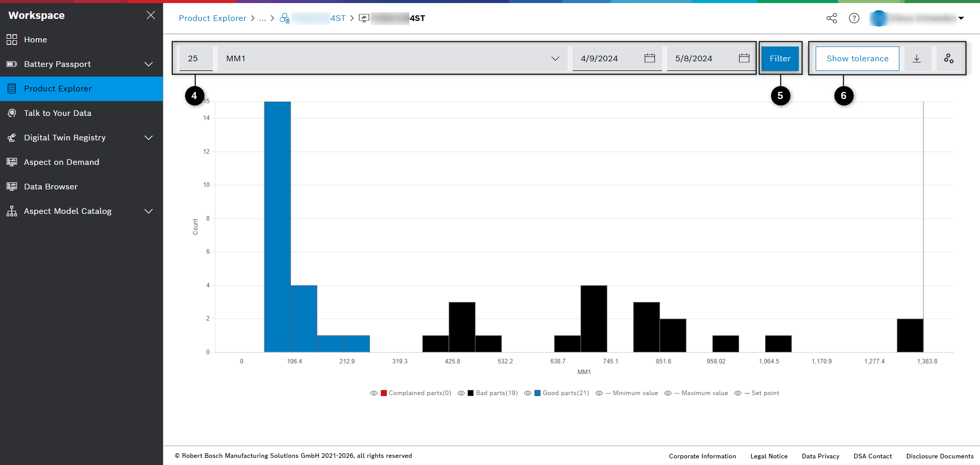Image resolution: width=980 pixels, height=465 pixels.
Task: Click the Home grid icon
Action: (x=12, y=40)
